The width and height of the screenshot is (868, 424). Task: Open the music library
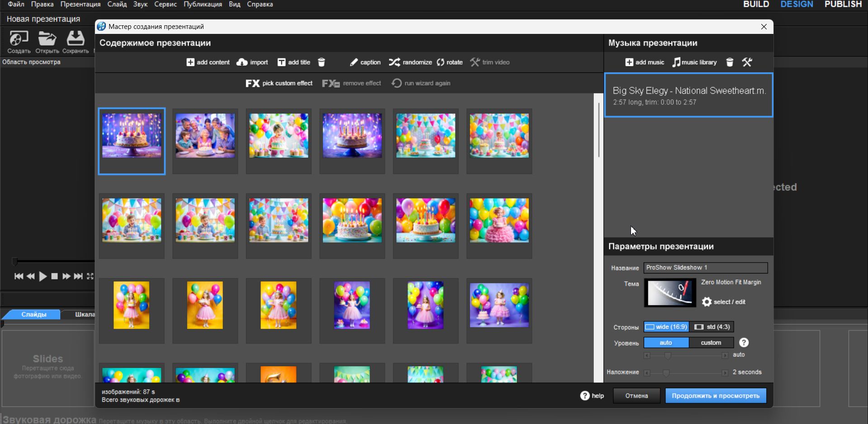(694, 62)
